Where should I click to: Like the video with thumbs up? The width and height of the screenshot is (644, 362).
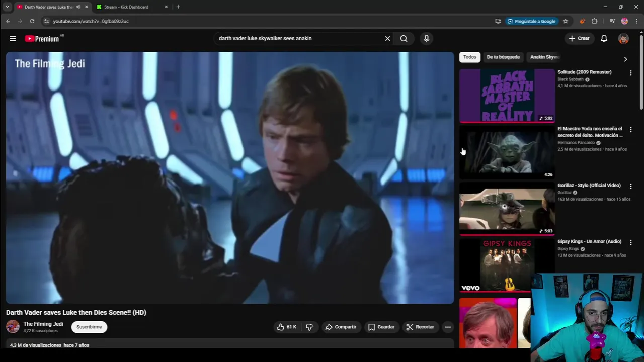click(286, 327)
